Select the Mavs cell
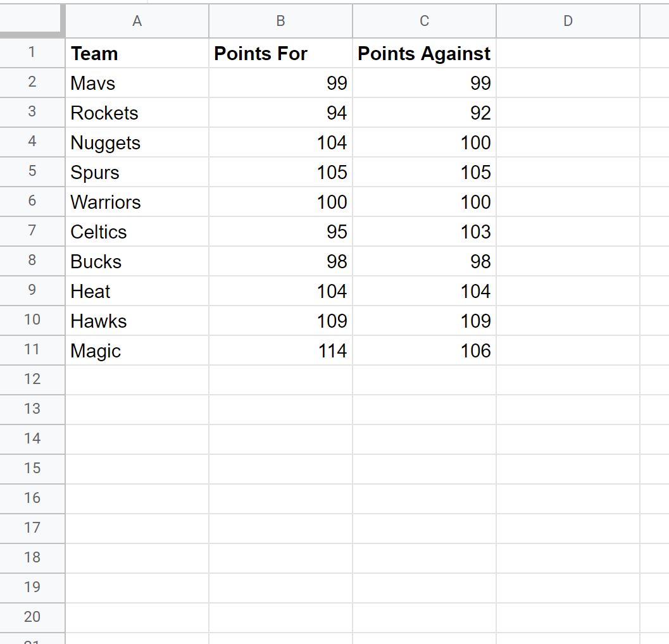 pos(137,83)
